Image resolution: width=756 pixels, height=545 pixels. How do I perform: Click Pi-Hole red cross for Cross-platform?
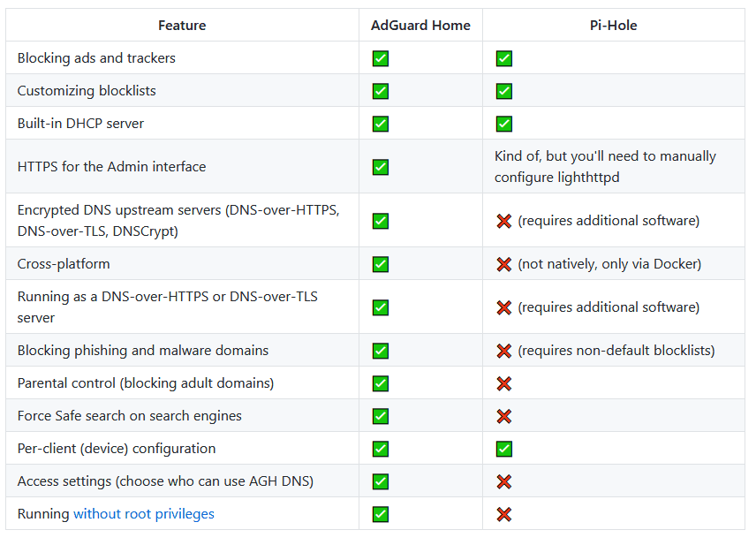(503, 264)
